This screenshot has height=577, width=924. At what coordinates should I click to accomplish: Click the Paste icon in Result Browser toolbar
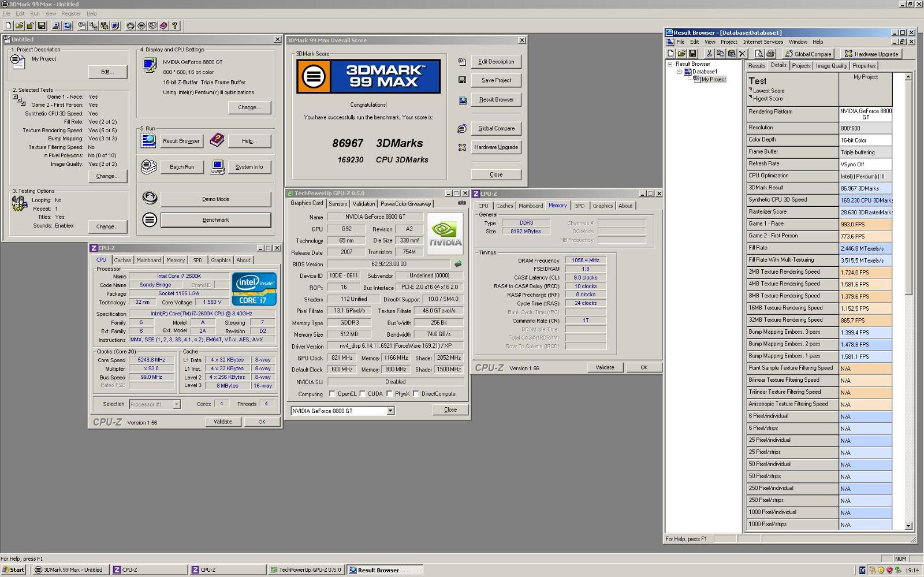click(x=732, y=54)
